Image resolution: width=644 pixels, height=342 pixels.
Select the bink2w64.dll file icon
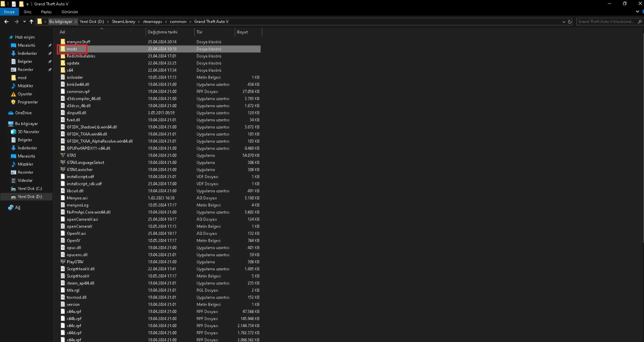coord(63,85)
